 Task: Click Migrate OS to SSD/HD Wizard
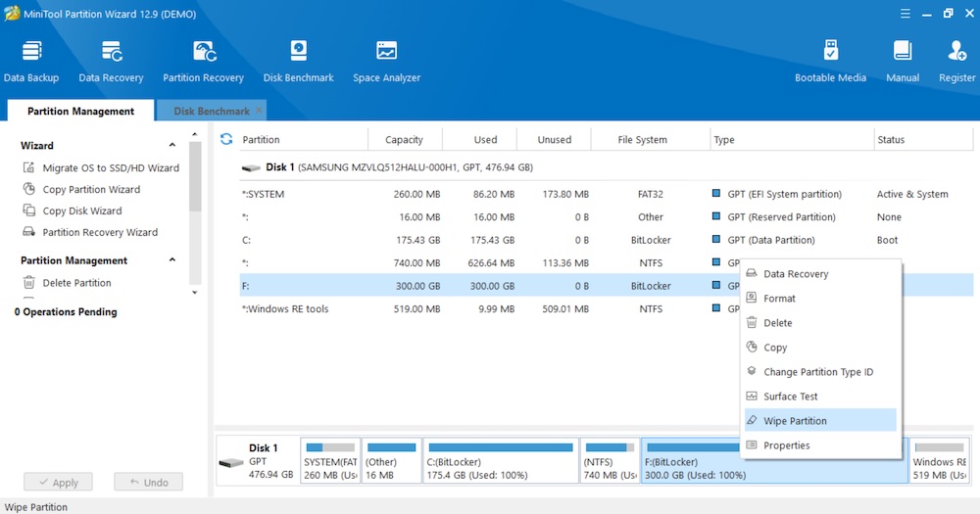pyautogui.click(x=101, y=167)
